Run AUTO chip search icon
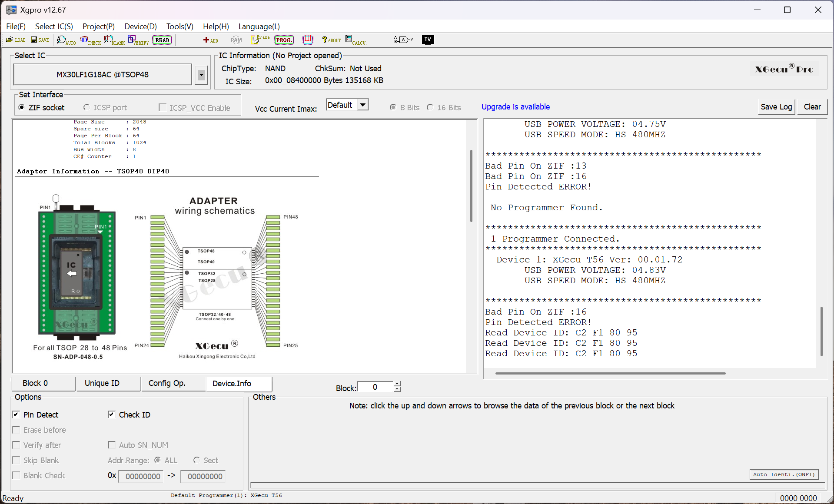 pyautogui.click(x=66, y=40)
